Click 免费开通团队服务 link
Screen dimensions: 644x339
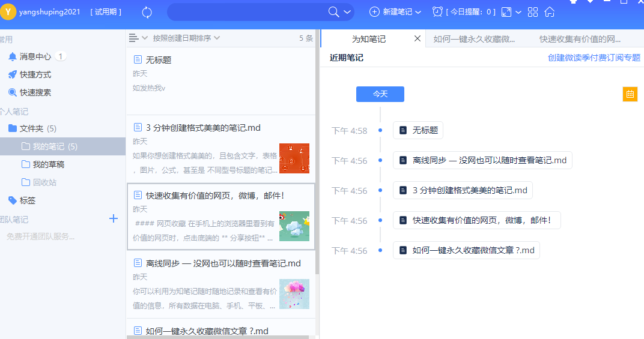[x=40, y=237]
